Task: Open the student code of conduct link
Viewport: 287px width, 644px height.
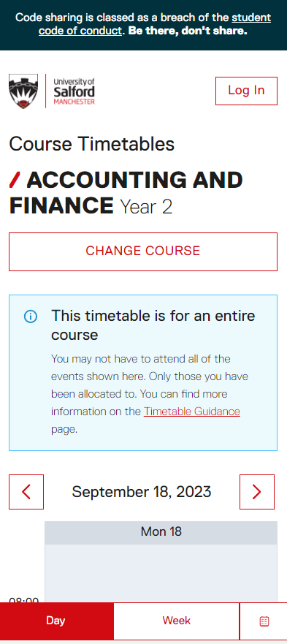Action: pyautogui.click(x=155, y=24)
